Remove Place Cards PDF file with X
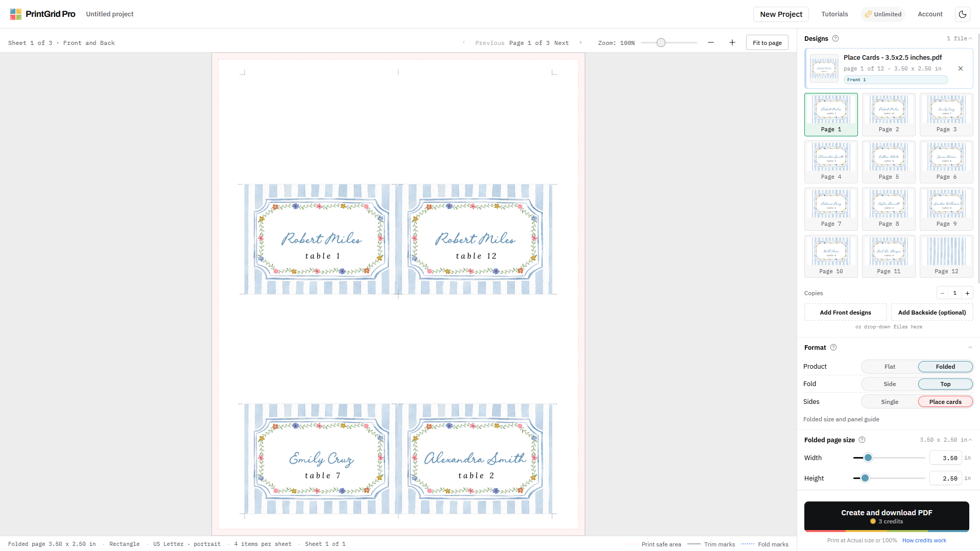Image resolution: width=980 pixels, height=551 pixels. coord(961,68)
